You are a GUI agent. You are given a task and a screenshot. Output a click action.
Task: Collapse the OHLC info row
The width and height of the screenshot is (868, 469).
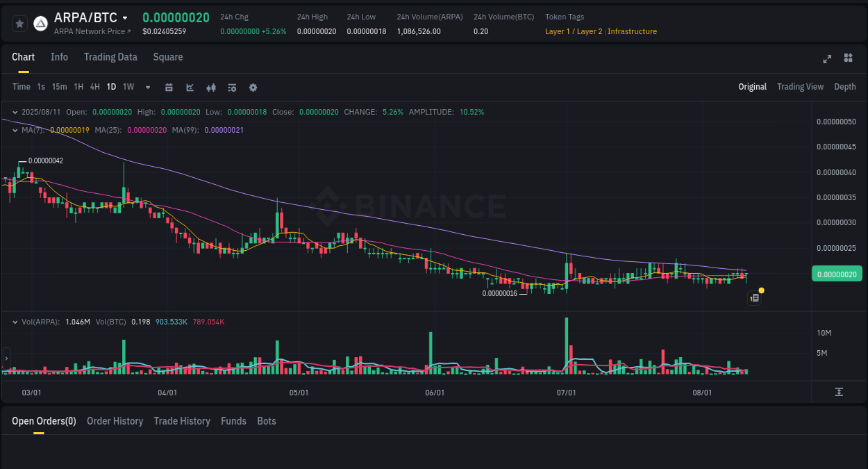click(15, 112)
